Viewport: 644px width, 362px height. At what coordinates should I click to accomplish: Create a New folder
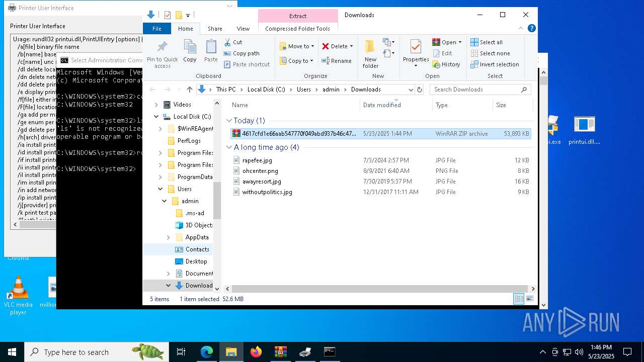click(x=370, y=54)
